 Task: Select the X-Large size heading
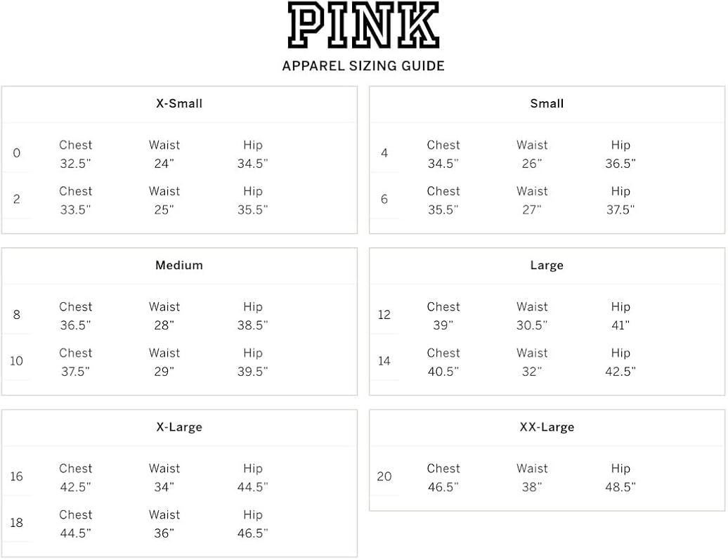[179, 427]
